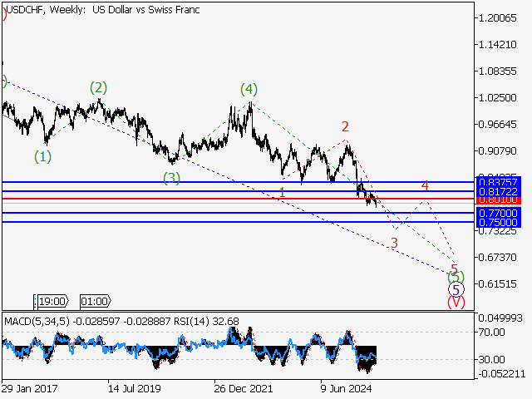Click the red (V) wave label

point(456,303)
